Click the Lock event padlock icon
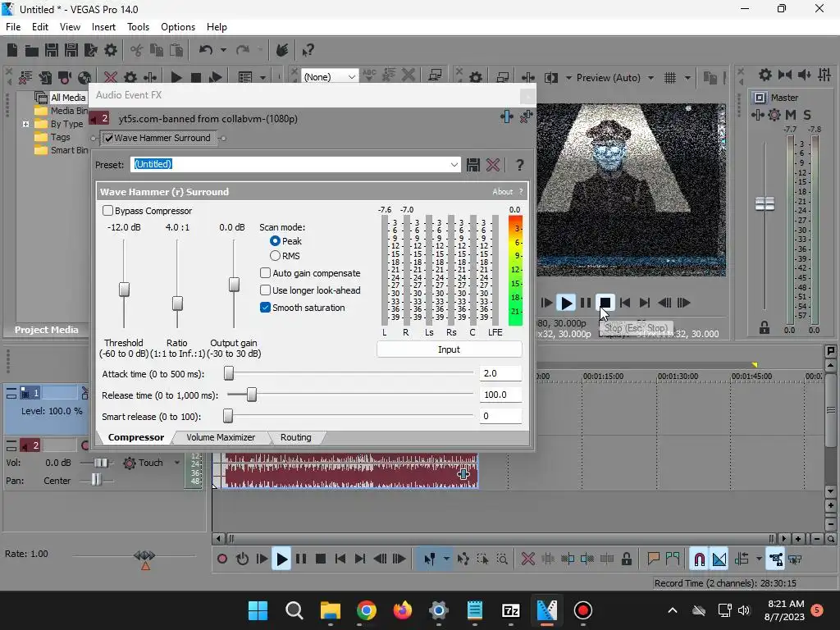The height and width of the screenshot is (630, 840). click(x=626, y=559)
